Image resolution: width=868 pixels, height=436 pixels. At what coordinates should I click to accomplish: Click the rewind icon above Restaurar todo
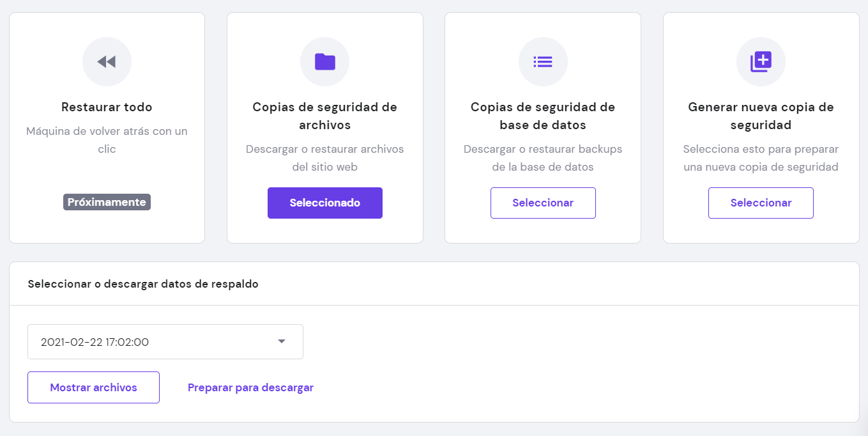click(x=107, y=61)
